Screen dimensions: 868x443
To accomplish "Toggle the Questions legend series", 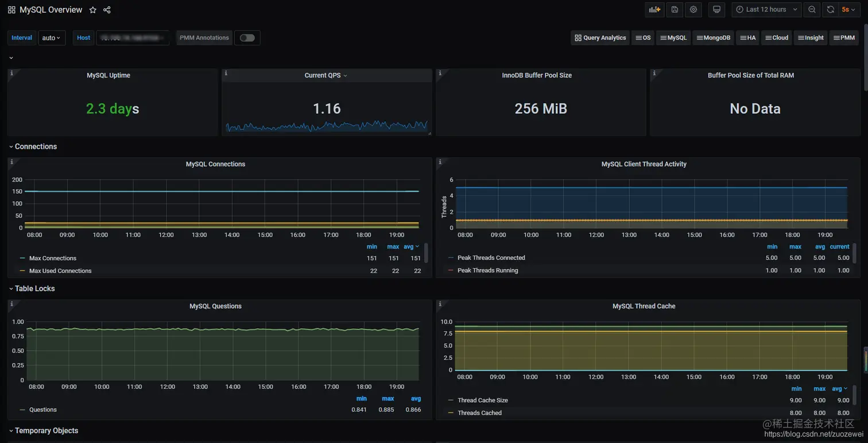I will tap(43, 410).
